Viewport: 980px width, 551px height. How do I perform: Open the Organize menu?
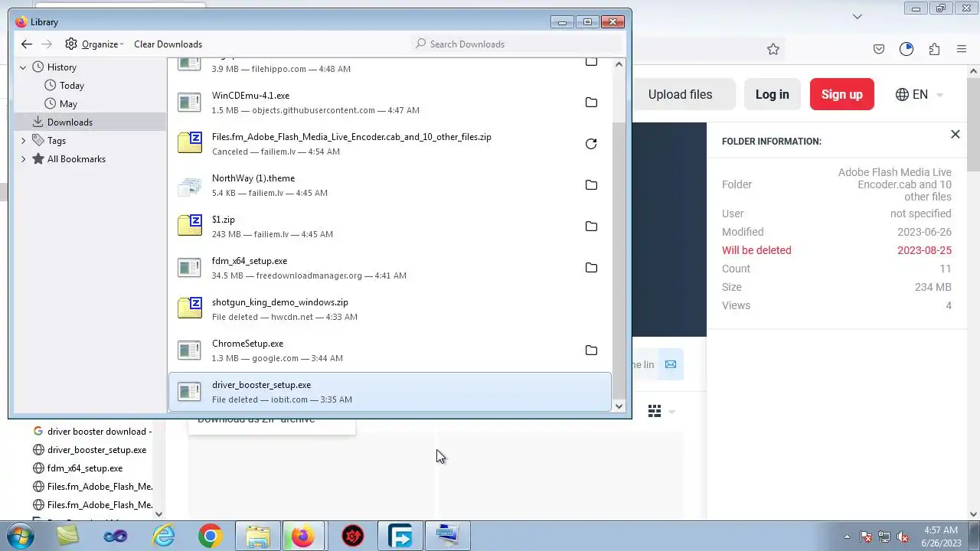[x=94, y=44]
